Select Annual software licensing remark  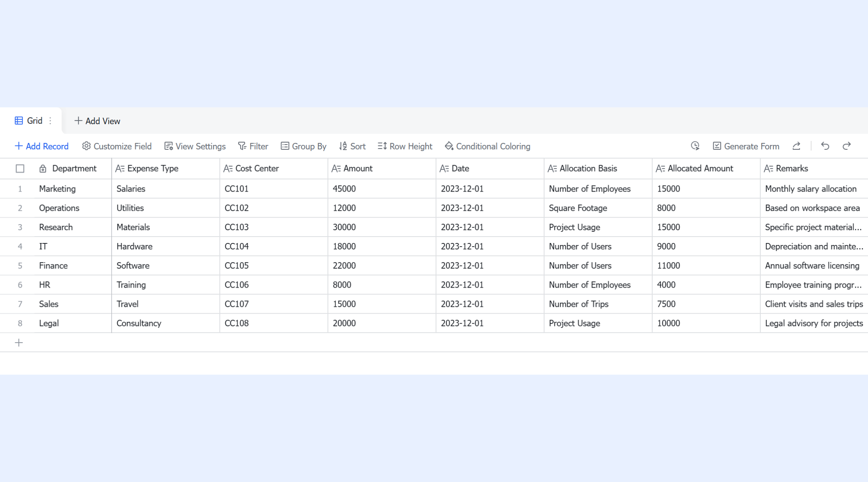[x=814, y=266]
